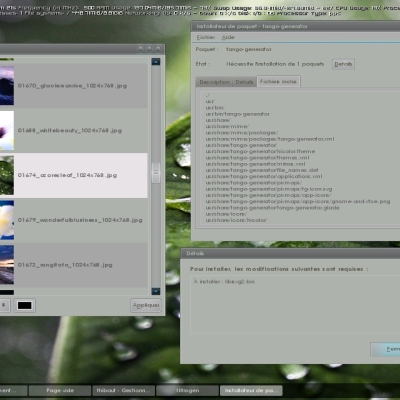This screenshot has height=400, width=400.
Task: Open the combo box beside the black color swatch
Action: coord(4,305)
